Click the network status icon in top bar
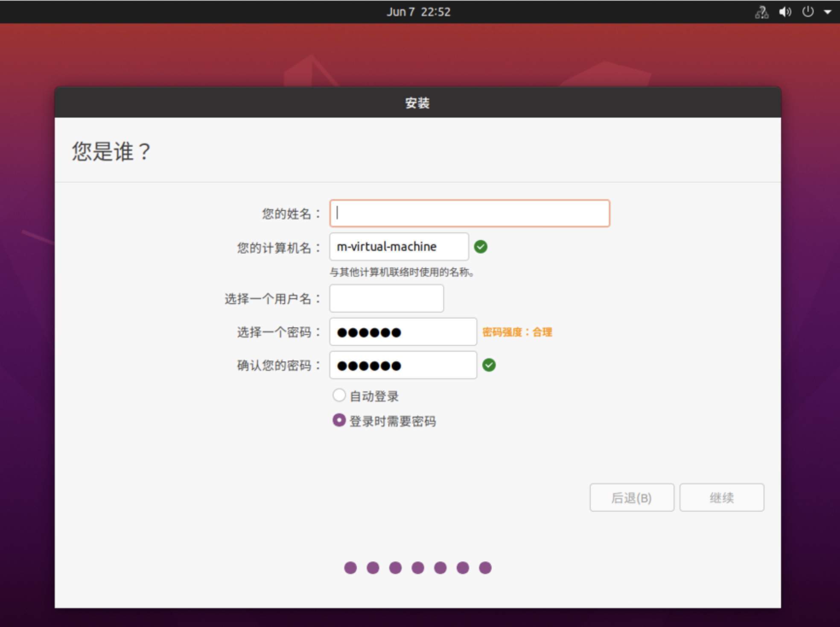840x627 pixels. tap(762, 12)
